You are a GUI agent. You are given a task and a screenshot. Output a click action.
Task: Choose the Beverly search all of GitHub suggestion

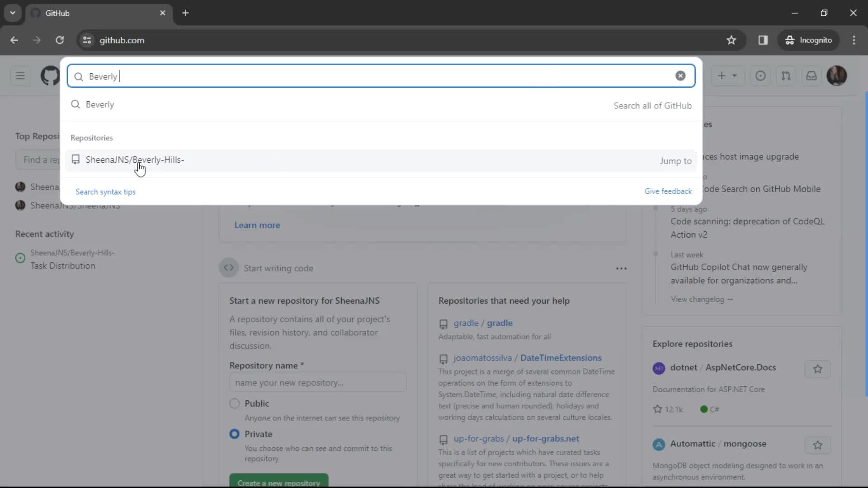click(381, 105)
